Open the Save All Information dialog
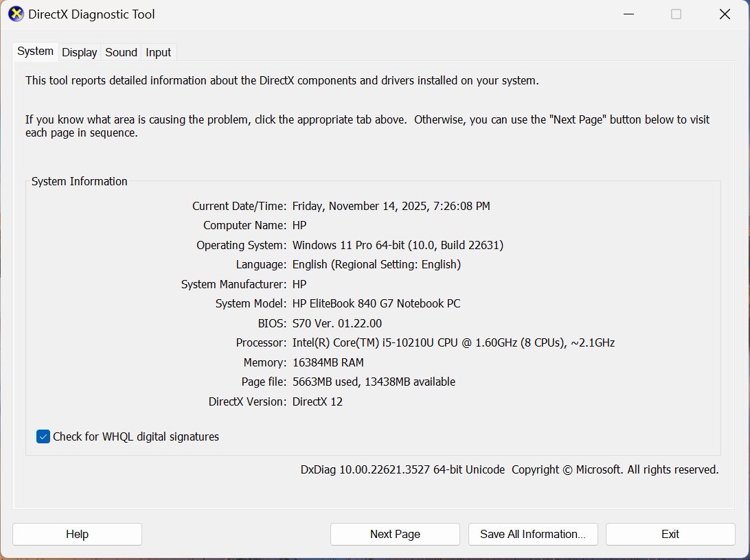 coord(533,534)
